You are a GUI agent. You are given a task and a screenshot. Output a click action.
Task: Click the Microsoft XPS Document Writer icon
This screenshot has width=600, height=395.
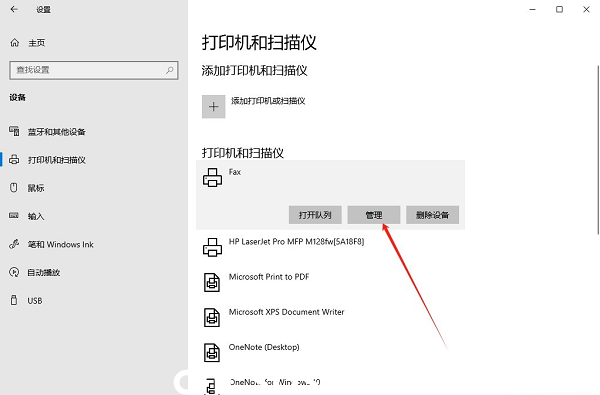pos(212,318)
